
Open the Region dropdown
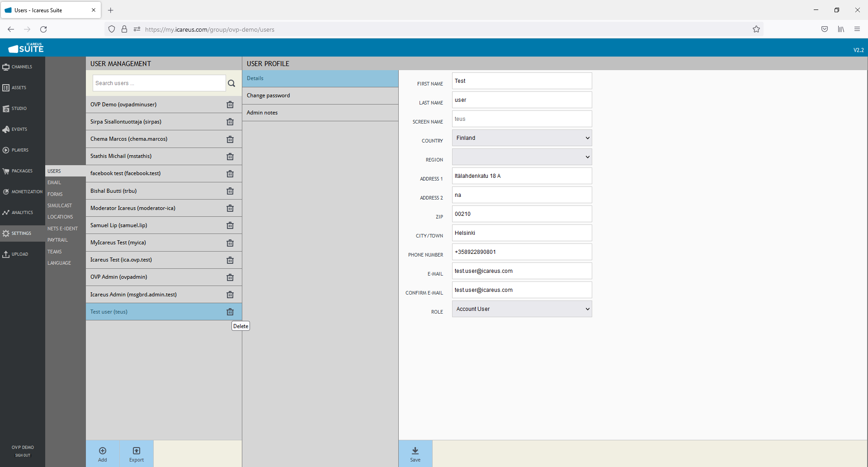(522, 157)
